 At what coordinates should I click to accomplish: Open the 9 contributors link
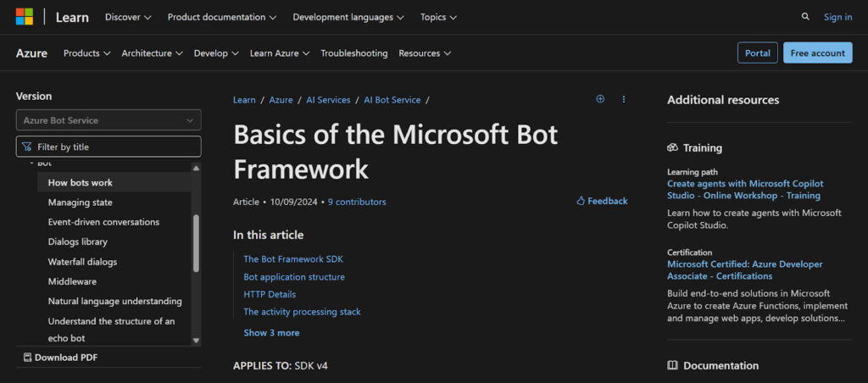pyautogui.click(x=357, y=202)
